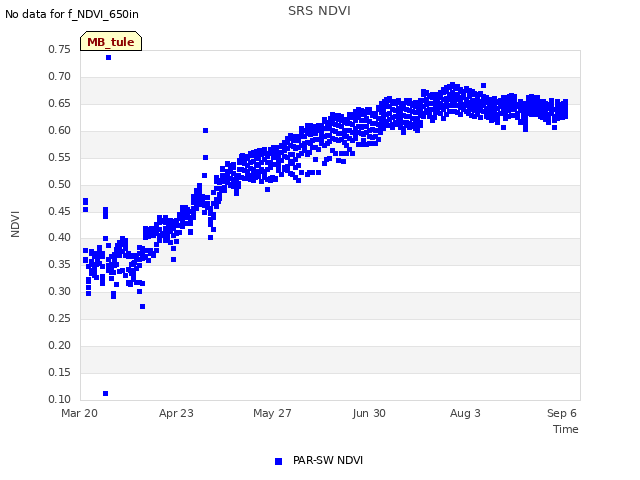The height and width of the screenshot is (480, 640).
Task: Click the 0.40 y-axis tick label
Action: point(59,237)
